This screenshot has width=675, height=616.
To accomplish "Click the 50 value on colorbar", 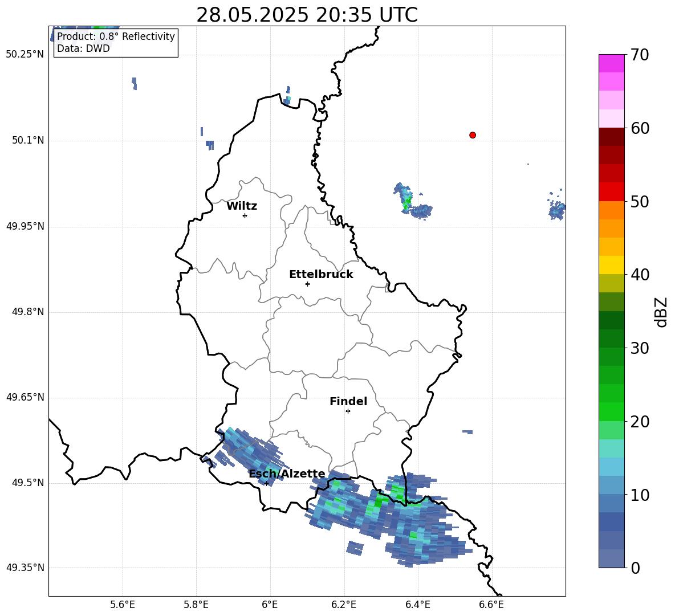I will (x=640, y=201).
